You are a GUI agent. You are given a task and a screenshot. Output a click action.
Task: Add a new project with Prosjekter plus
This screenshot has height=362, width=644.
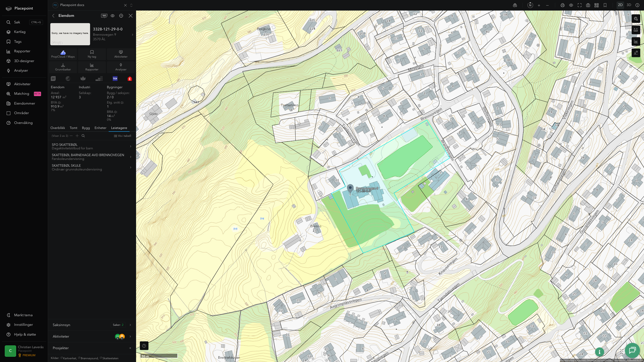pos(130,348)
